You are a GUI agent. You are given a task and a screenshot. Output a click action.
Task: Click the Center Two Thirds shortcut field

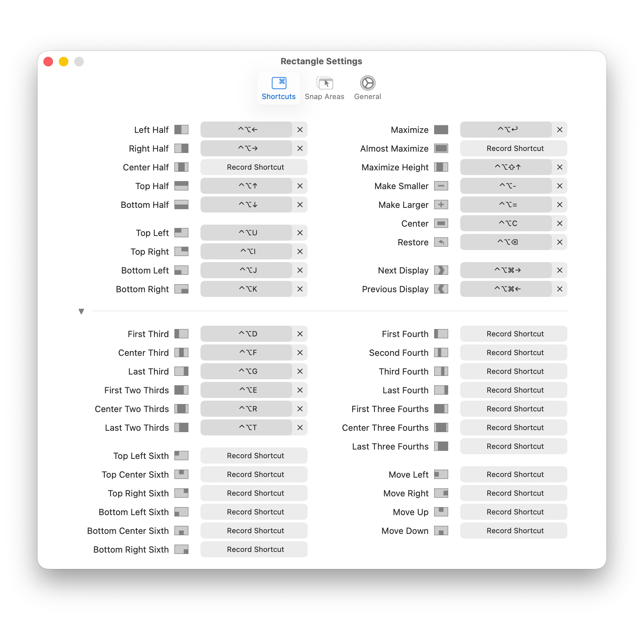tap(248, 409)
